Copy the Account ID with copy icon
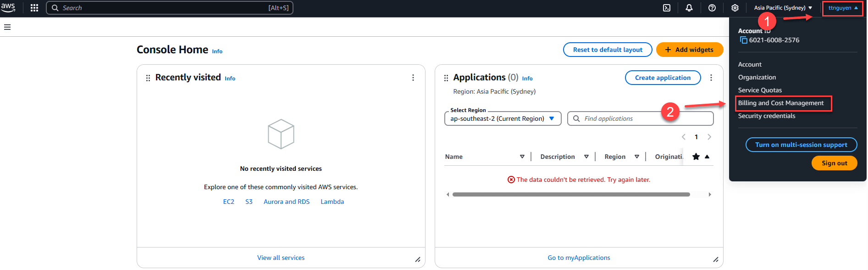 coord(743,40)
